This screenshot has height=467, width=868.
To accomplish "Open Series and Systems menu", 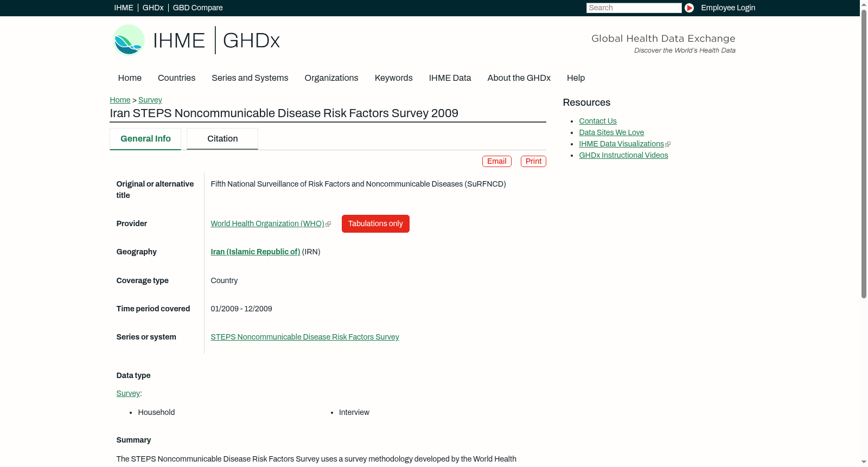I will tap(250, 78).
